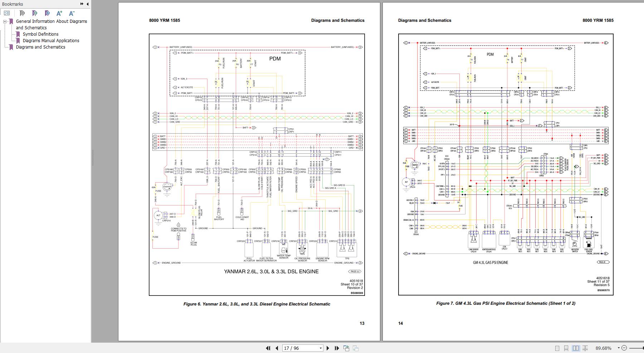
Task: Click the bookmark properties icon
Action: (47, 13)
